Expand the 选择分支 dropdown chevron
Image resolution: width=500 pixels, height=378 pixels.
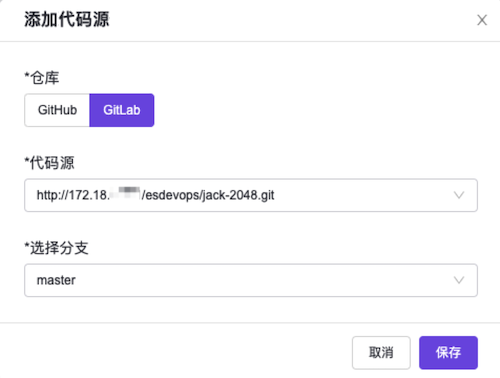(x=459, y=280)
